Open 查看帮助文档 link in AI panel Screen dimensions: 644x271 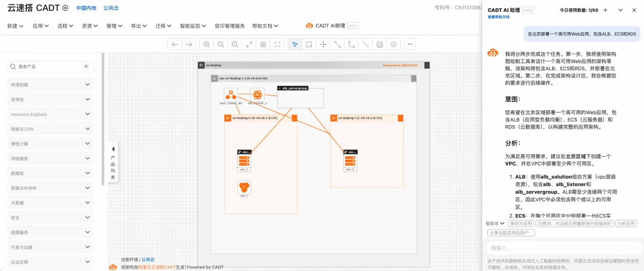(x=498, y=17)
